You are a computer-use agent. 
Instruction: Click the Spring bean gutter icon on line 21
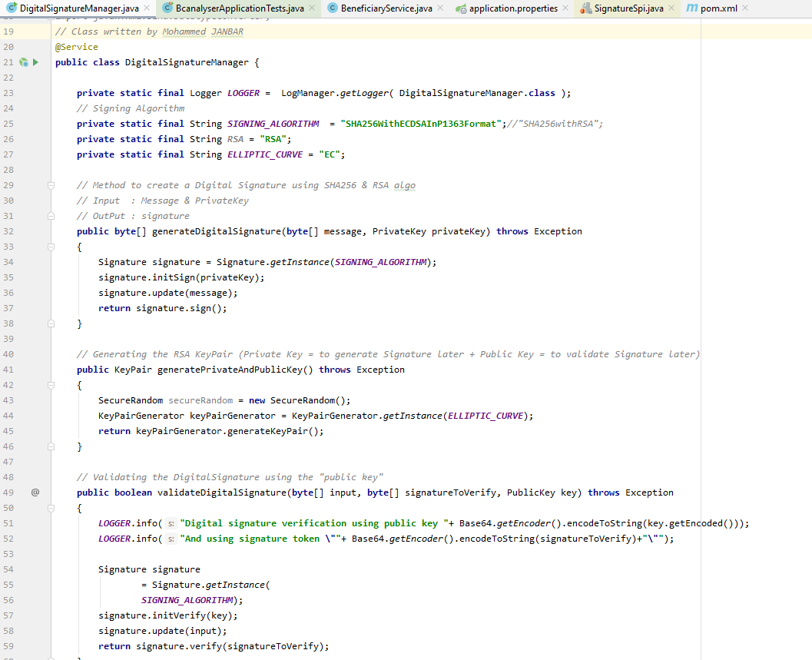click(x=24, y=62)
